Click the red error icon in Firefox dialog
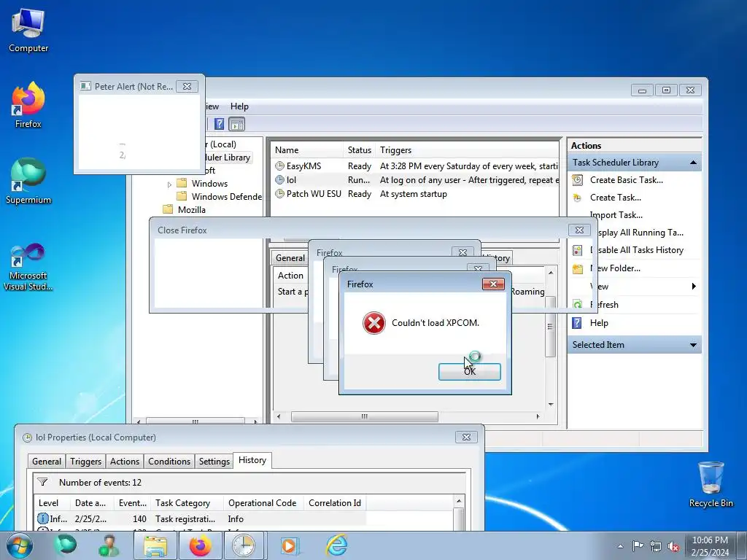 [x=374, y=323]
